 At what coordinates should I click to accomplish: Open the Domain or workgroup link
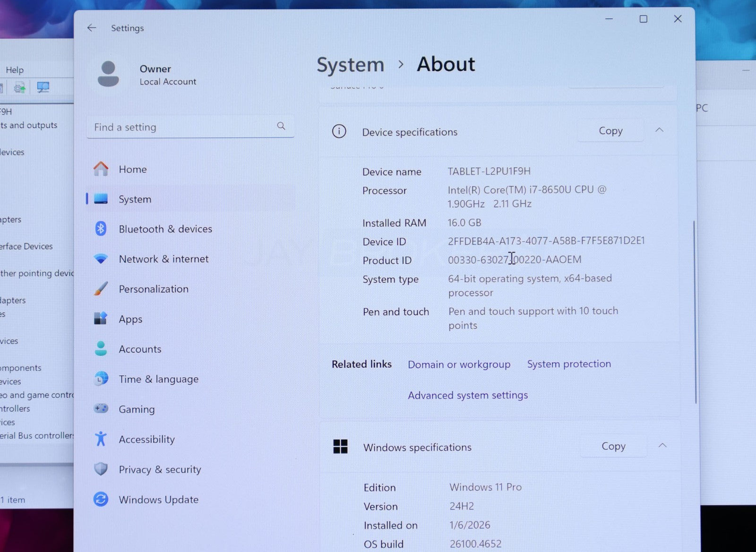459,365
